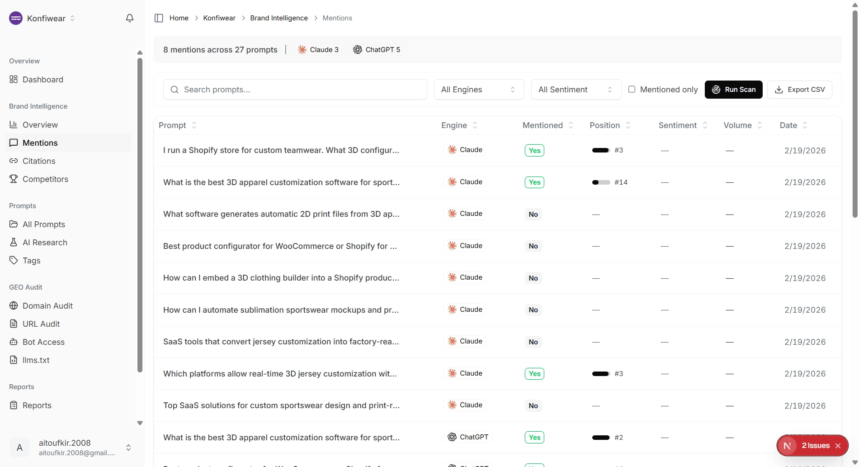
Task: Click the Tags tag icon
Action: tap(14, 261)
